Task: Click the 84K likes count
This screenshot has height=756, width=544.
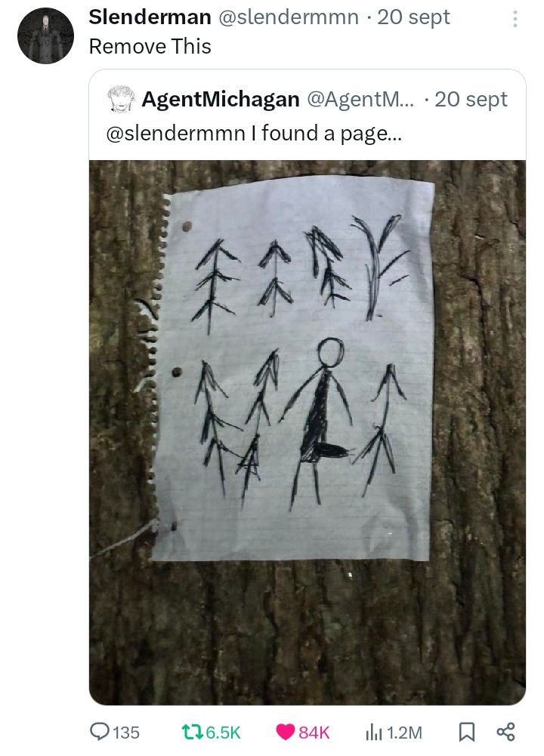Action: (314, 733)
